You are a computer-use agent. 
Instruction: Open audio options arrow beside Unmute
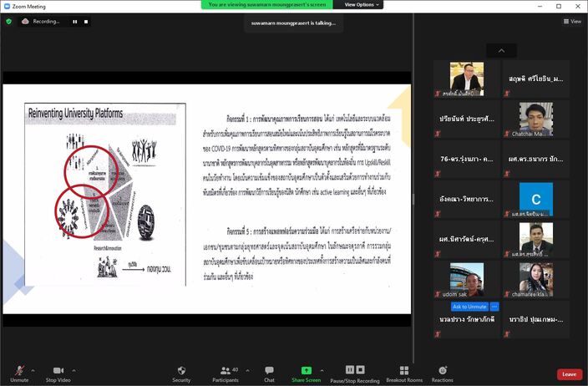tap(33, 371)
